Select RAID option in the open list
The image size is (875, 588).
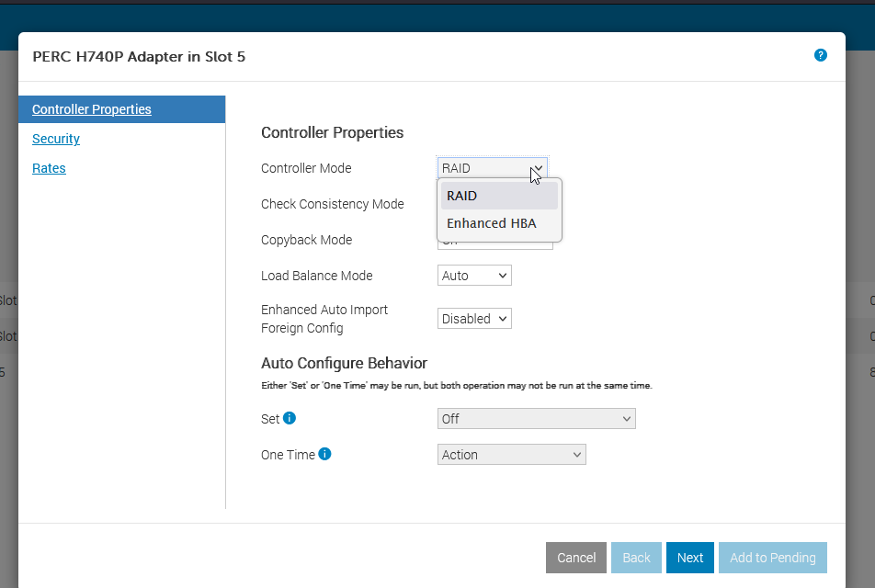click(499, 196)
